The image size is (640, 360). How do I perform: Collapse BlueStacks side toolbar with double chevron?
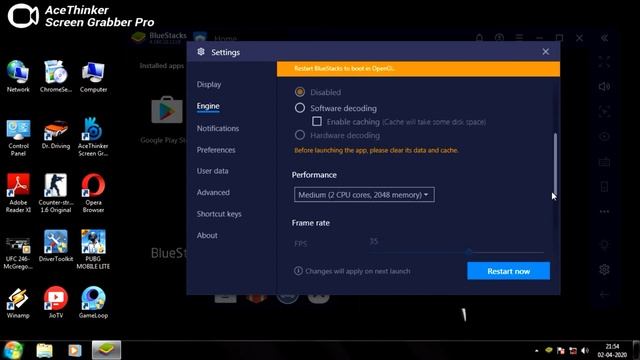coord(604,38)
